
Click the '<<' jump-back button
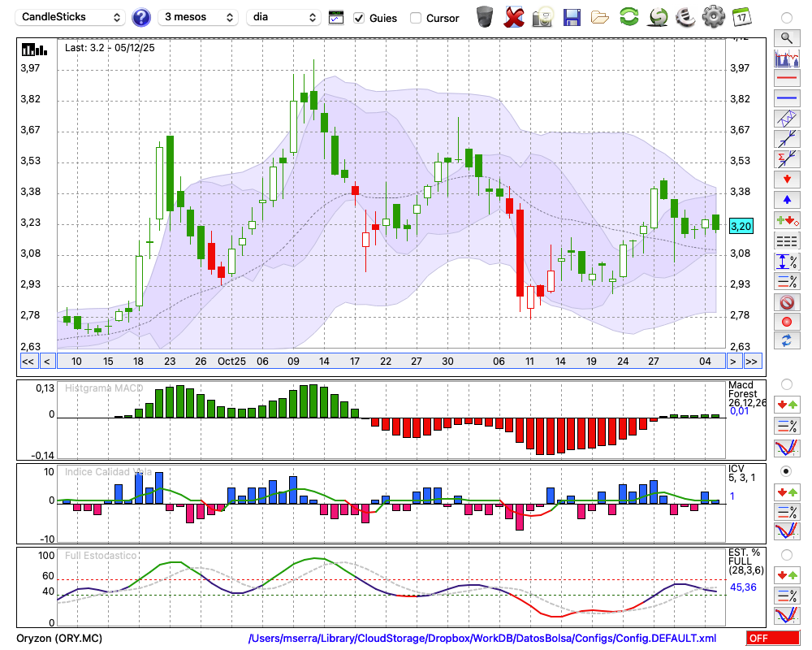[28, 362]
